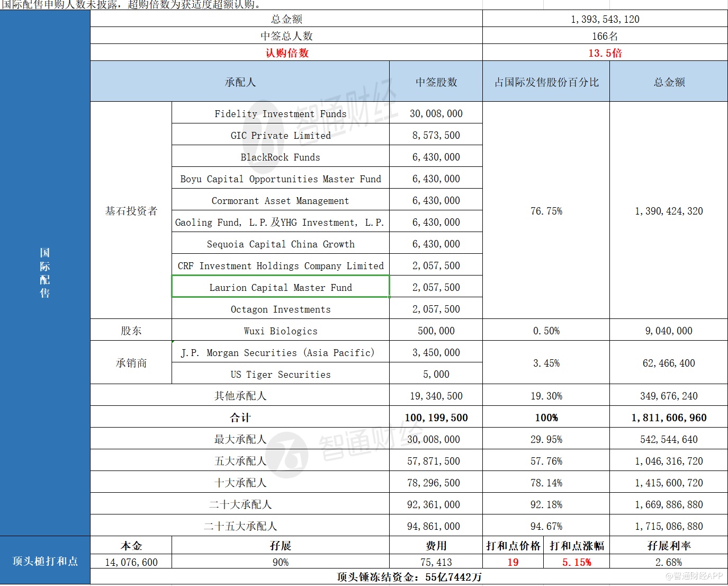Select the 57.76% cell
Image resolution: width=728 pixels, height=586 pixels.
click(546, 461)
